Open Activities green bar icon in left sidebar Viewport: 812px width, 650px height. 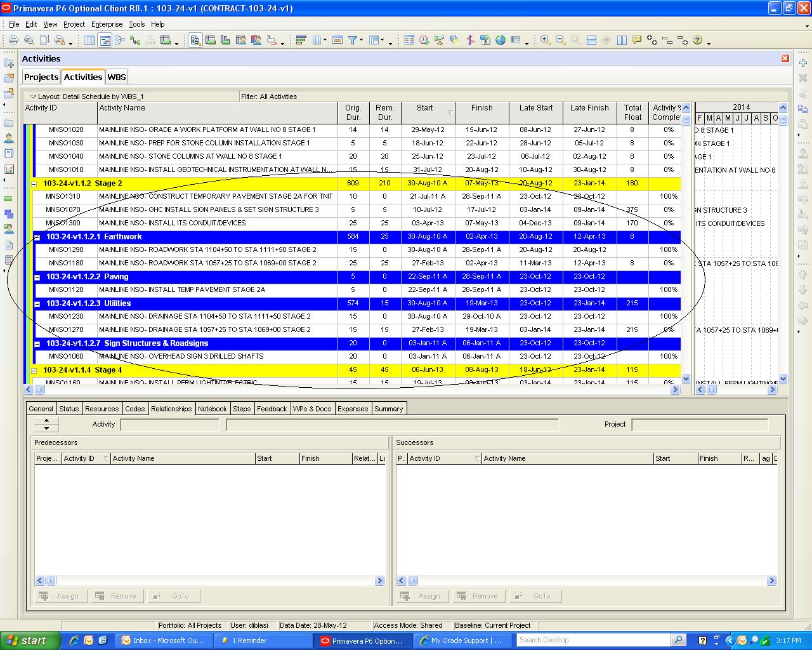coord(9,199)
